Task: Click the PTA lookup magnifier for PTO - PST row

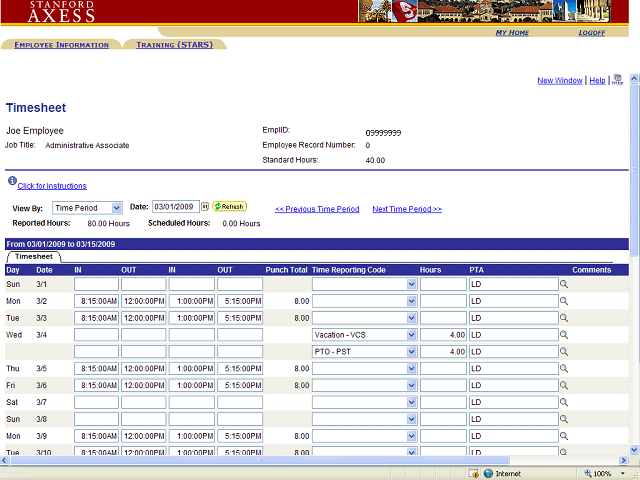Action: 564,352
